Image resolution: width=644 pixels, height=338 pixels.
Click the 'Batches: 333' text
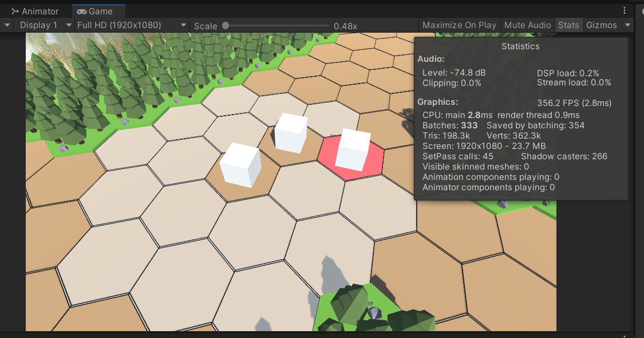pyautogui.click(x=450, y=125)
